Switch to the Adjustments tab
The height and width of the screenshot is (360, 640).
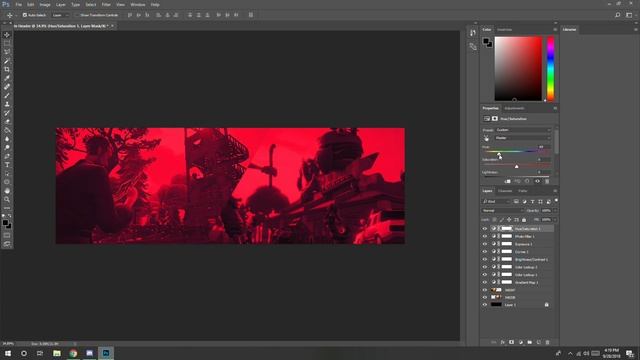514,108
